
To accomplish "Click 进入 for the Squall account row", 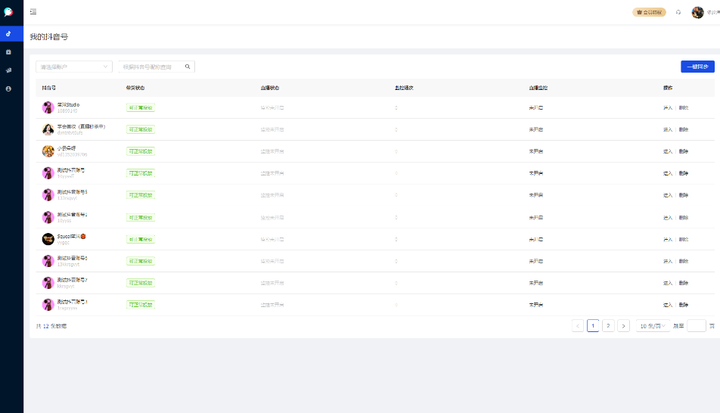I will click(x=668, y=239).
